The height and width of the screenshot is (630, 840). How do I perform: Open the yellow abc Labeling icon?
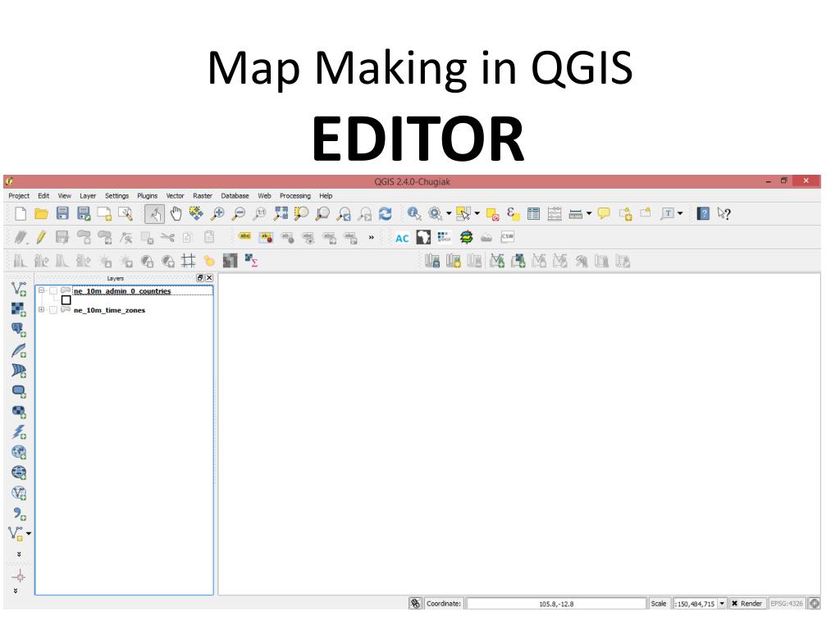[244, 237]
